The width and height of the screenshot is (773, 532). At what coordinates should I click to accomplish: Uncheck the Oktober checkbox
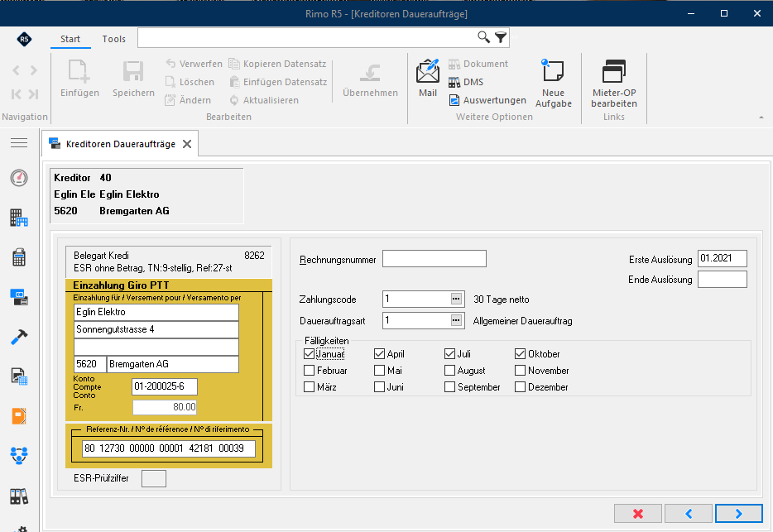(x=520, y=354)
